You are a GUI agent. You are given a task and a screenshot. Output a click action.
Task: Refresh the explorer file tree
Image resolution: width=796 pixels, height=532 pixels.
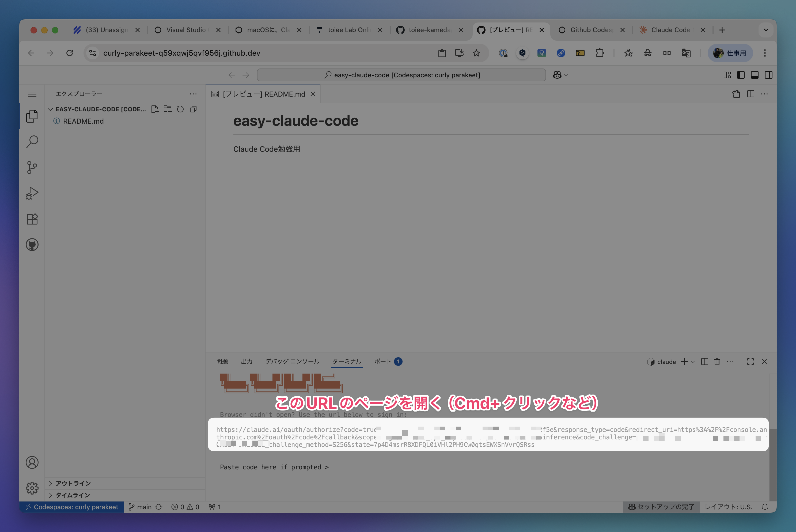tap(180, 109)
